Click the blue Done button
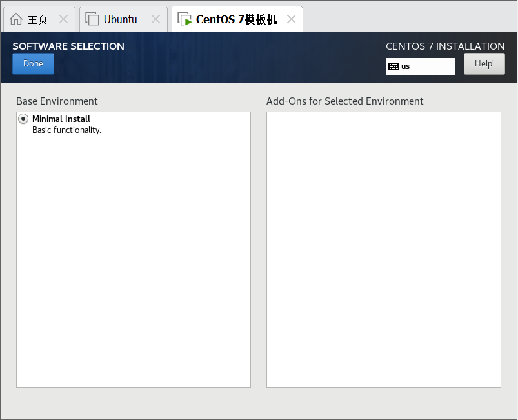This screenshot has width=518, height=420. pyautogui.click(x=33, y=64)
